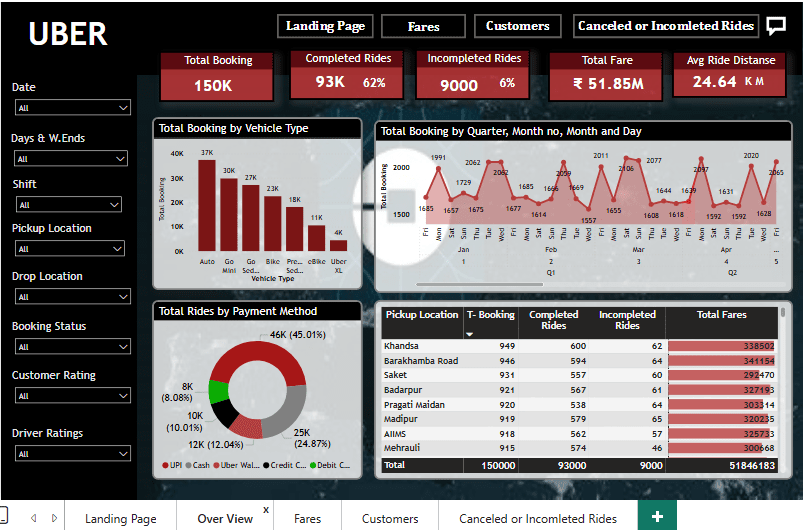Toggle the UPI legend marker
This screenshot has height=530, width=803.
click(x=165, y=465)
